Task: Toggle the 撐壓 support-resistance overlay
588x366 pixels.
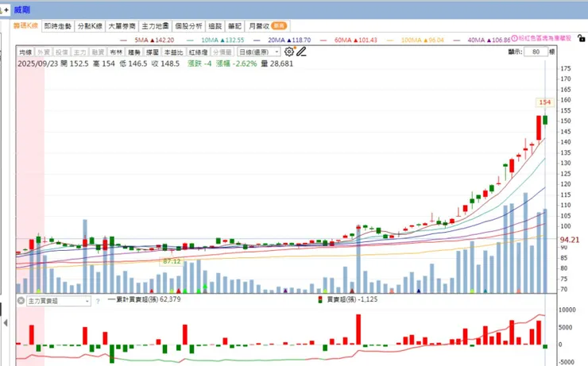Action: coord(153,52)
